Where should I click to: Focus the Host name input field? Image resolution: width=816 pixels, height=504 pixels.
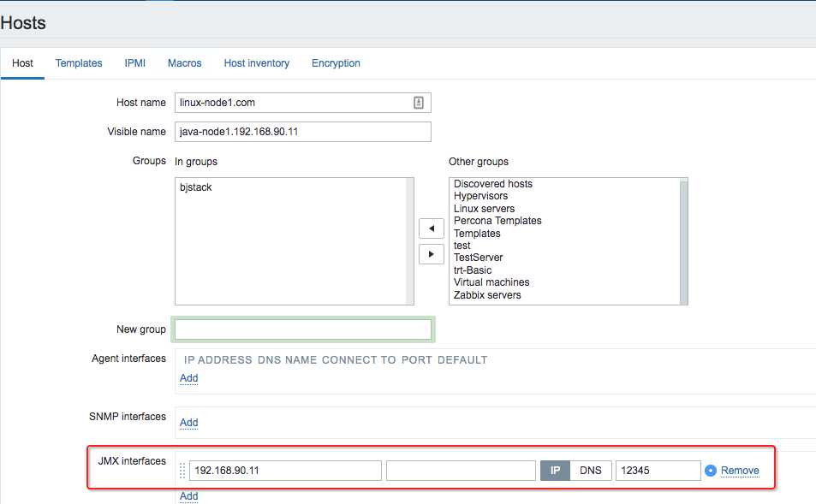[x=303, y=103]
